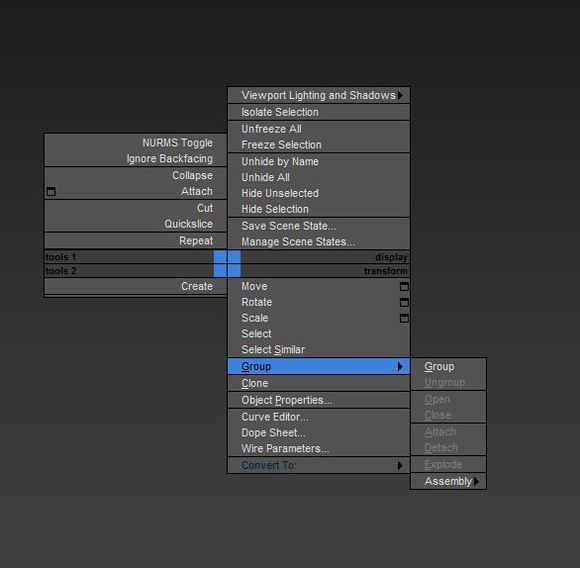The image size is (580, 568).
Task: Choose Create in tools 2 menu
Action: coord(136,286)
